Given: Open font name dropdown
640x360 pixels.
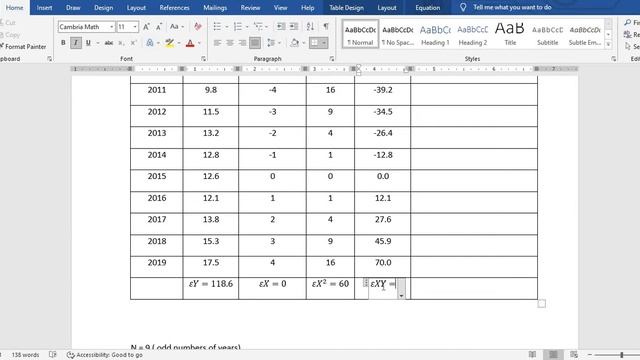Looking at the screenshot, I should point(111,27).
